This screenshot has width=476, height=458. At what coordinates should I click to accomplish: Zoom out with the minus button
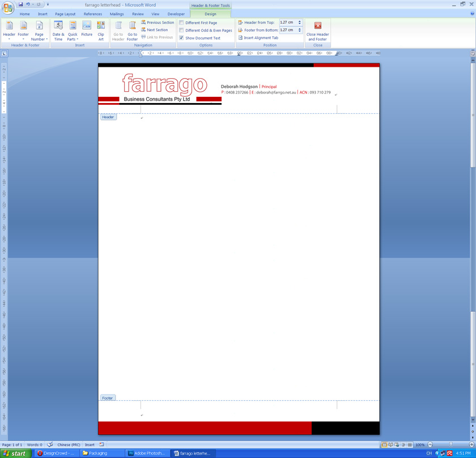click(x=430, y=444)
